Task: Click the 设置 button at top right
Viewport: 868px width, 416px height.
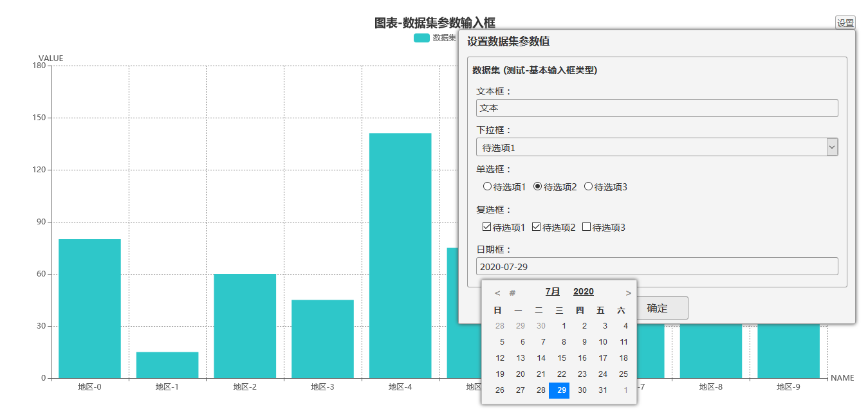Action: point(846,22)
